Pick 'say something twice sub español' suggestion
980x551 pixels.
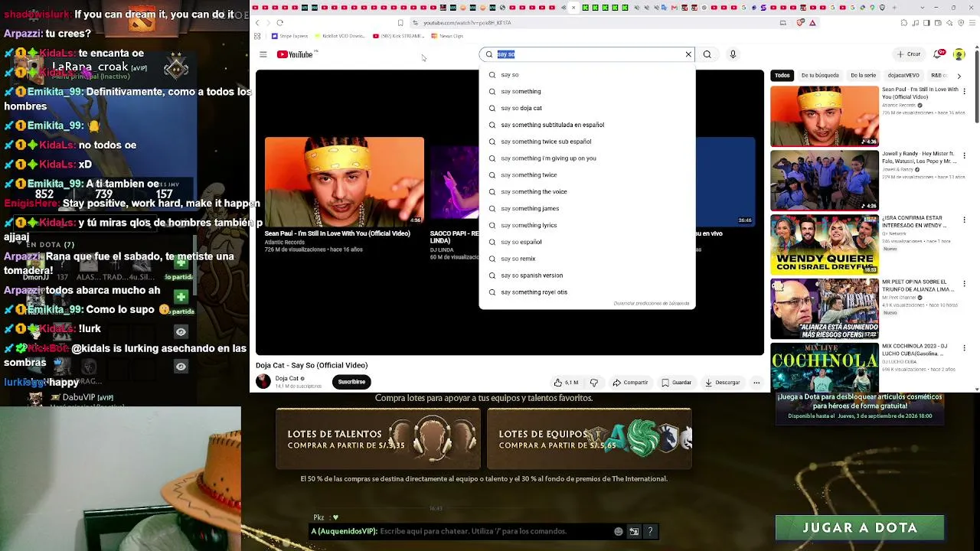tap(587, 142)
